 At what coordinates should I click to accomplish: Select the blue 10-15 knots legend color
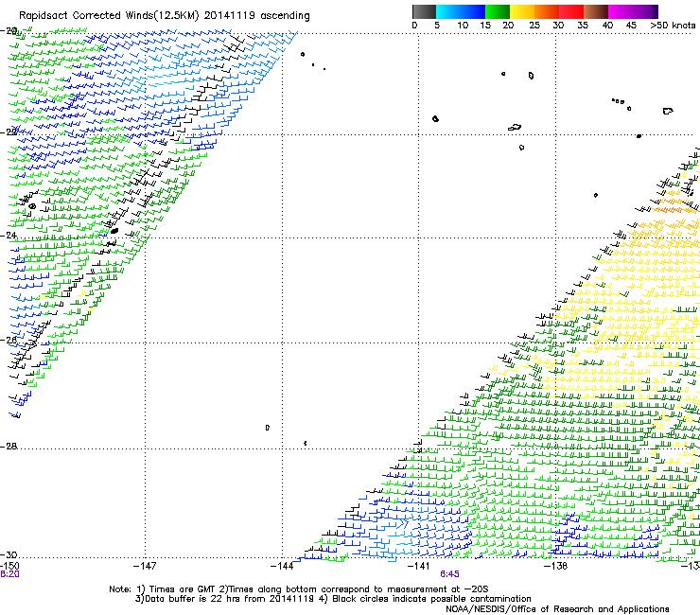pyautogui.click(x=473, y=11)
